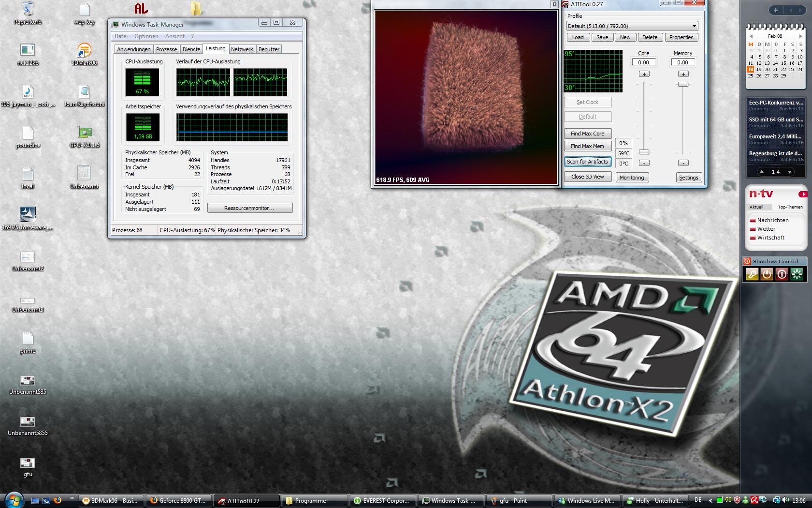
Task: Click the ShutdownControl red shutdown icon
Action: coord(782,274)
